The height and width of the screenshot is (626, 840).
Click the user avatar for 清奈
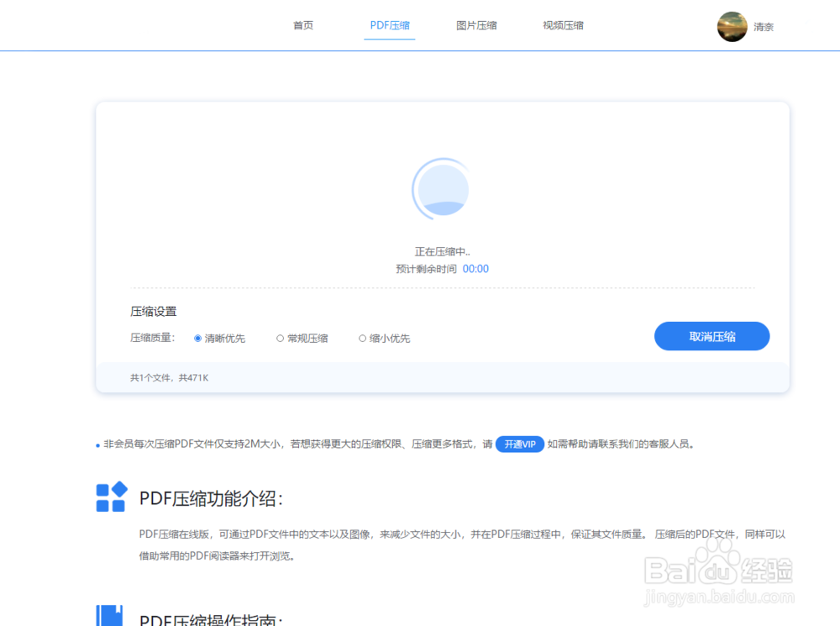pyautogui.click(x=732, y=26)
